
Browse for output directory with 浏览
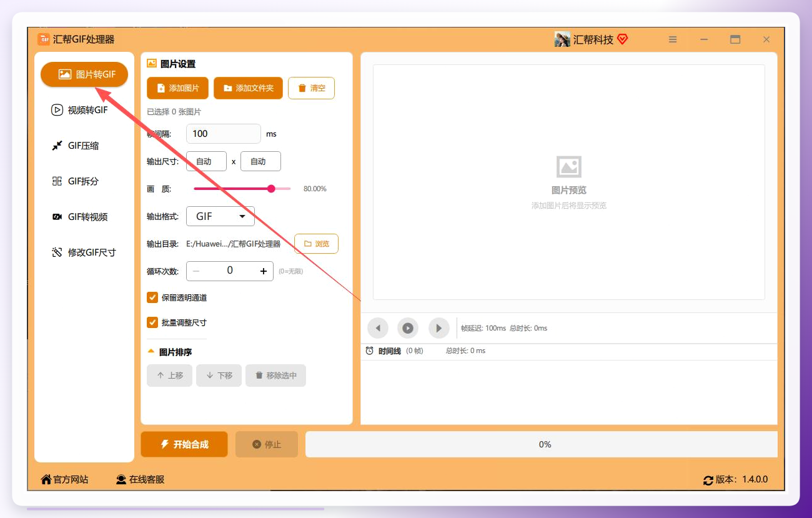click(316, 244)
